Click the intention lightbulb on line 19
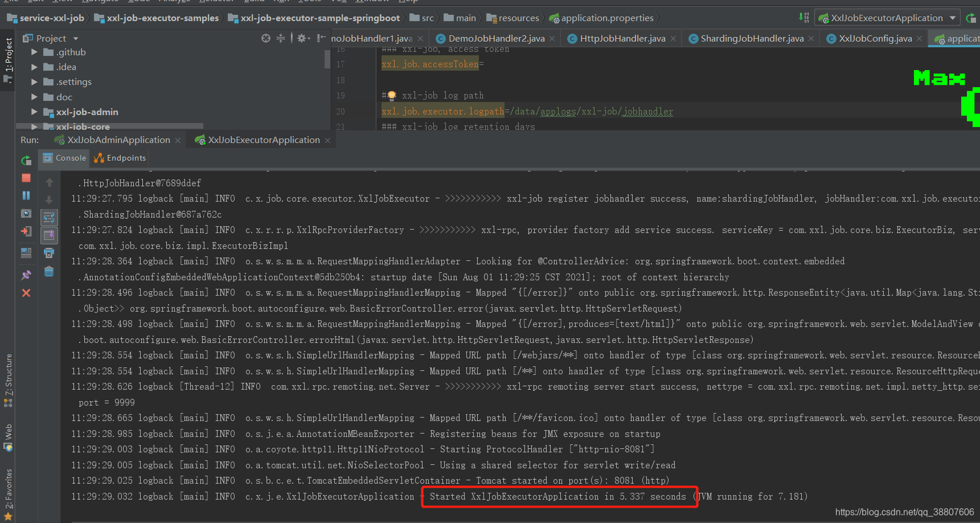980x523 pixels. point(391,96)
